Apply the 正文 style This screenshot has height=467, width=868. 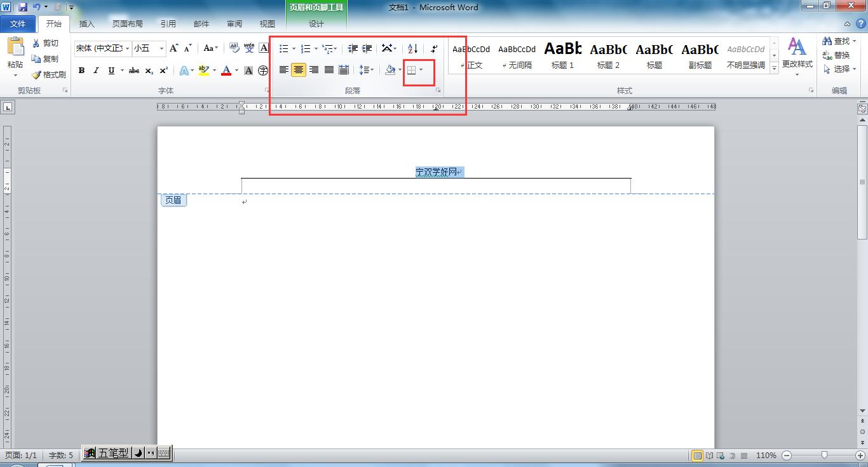pos(471,56)
